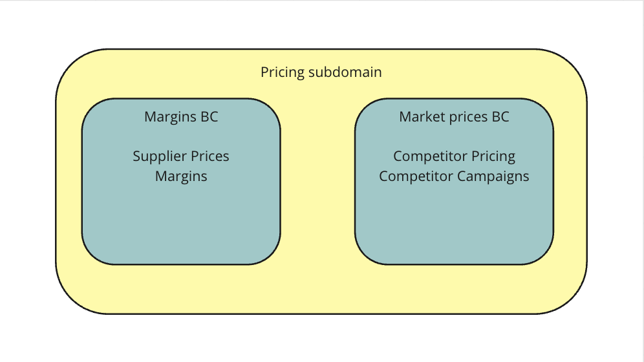Click yellow area directly below Margins BC box
Viewport: 644px width, 362px height.
point(181,288)
